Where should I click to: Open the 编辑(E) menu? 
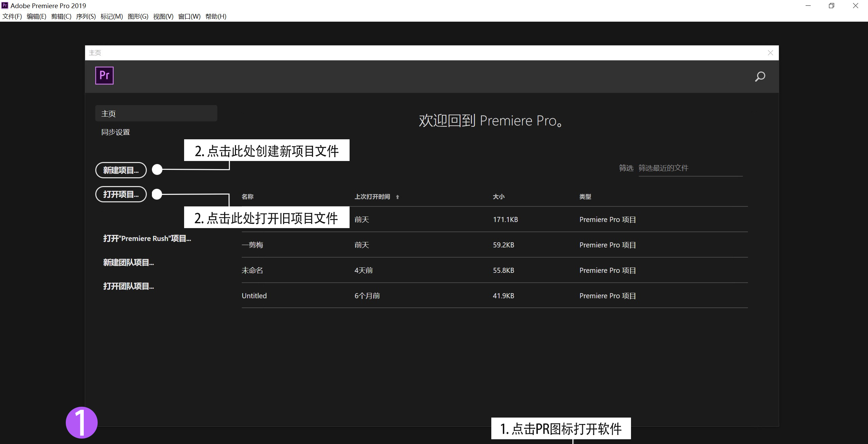tap(36, 16)
